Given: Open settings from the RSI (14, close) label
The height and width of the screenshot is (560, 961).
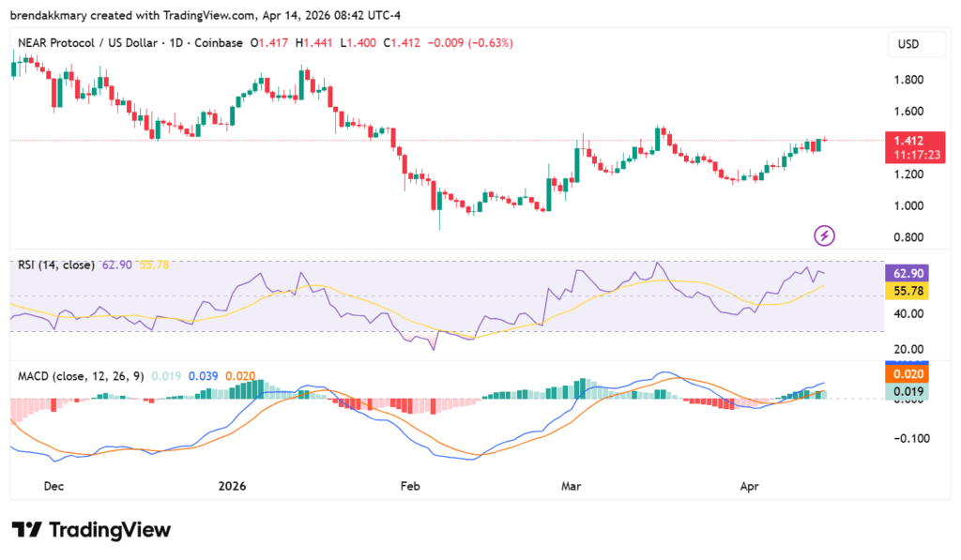Looking at the screenshot, I should [x=56, y=266].
